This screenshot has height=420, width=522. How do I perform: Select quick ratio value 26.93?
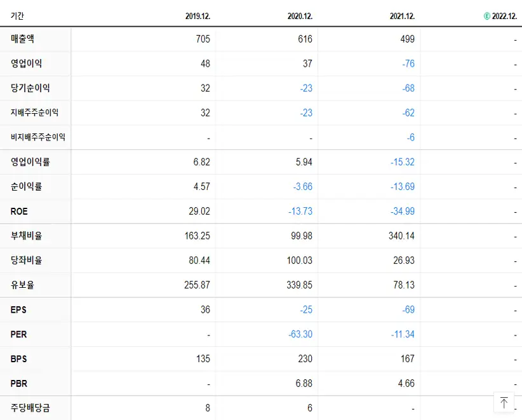pyautogui.click(x=404, y=261)
